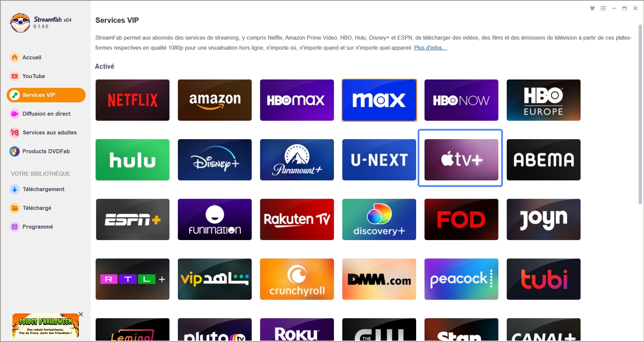Click the vertical scrollbar thumb
Viewport: 644px width, 342px height.
[x=640, y=114]
